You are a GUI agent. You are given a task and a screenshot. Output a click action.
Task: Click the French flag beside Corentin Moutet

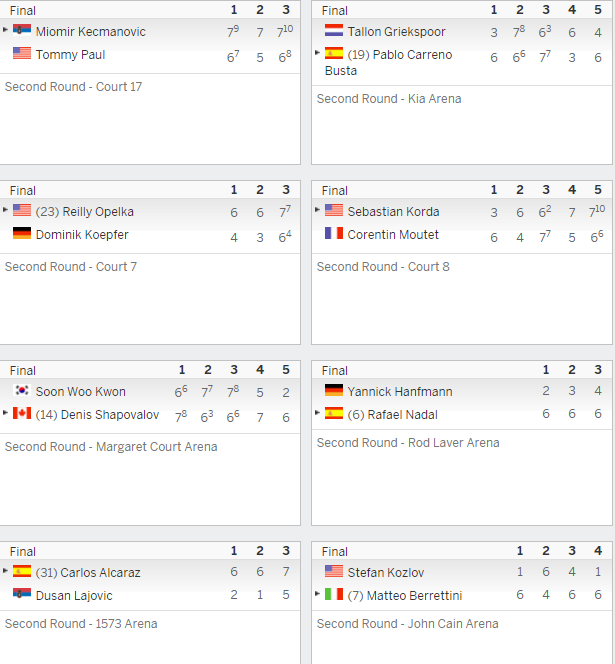click(334, 233)
